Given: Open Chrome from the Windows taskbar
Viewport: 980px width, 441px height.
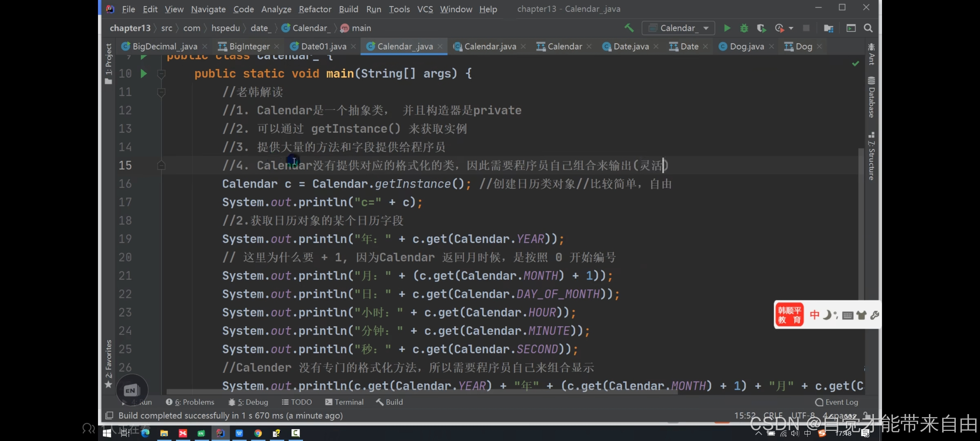Looking at the screenshot, I should click(x=258, y=433).
